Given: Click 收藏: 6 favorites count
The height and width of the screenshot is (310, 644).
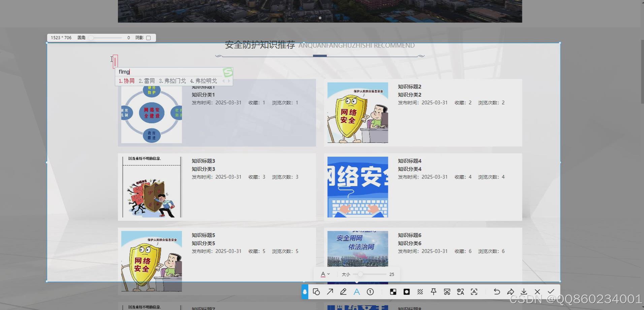Looking at the screenshot, I should coord(463,251).
